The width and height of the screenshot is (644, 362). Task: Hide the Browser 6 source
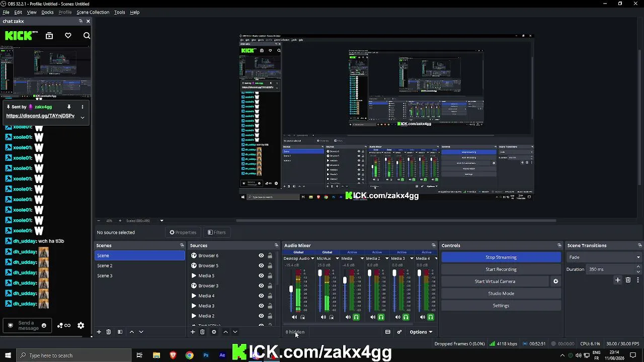click(x=261, y=255)
